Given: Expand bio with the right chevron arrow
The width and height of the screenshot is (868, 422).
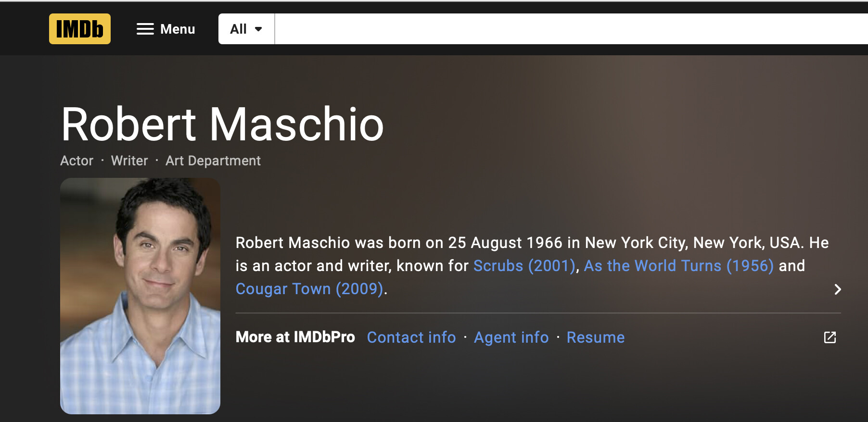Looking at the screenshot, I should (x=837, y=289).
